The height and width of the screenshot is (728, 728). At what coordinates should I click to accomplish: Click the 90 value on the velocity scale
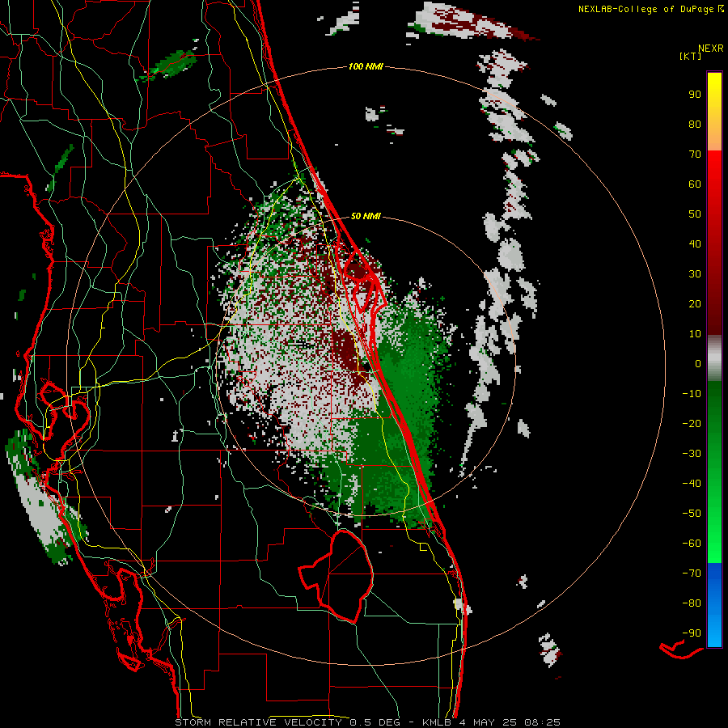695,95
